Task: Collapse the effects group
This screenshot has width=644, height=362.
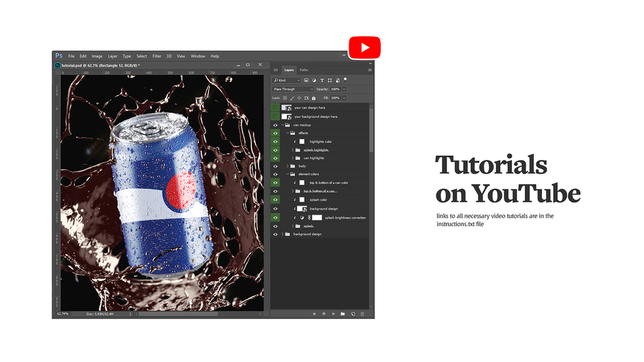Action: click(288, 133)
